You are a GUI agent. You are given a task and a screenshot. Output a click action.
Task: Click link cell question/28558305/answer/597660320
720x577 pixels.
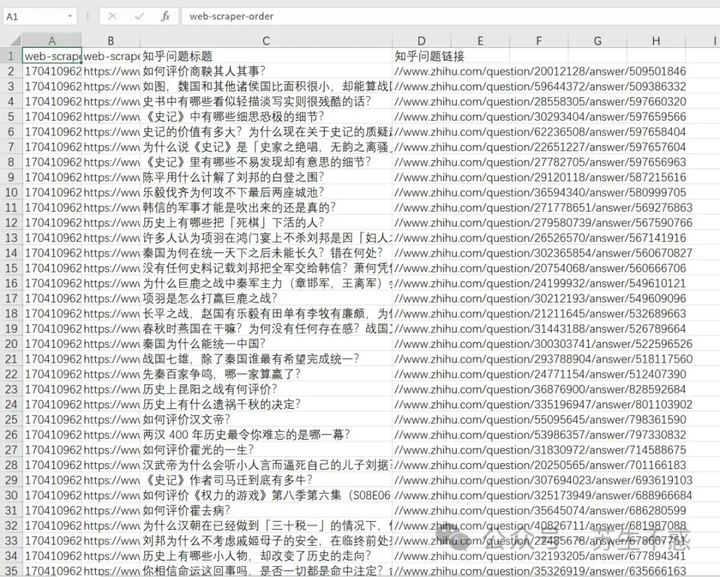click(x=540, y=101)
